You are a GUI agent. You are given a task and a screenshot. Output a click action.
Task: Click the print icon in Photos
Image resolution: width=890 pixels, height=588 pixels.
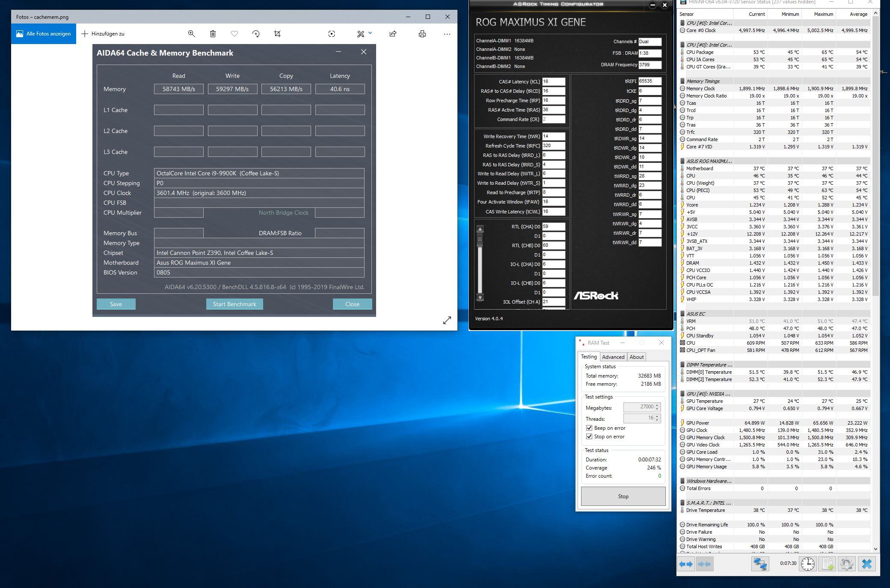tap(422, 34)
